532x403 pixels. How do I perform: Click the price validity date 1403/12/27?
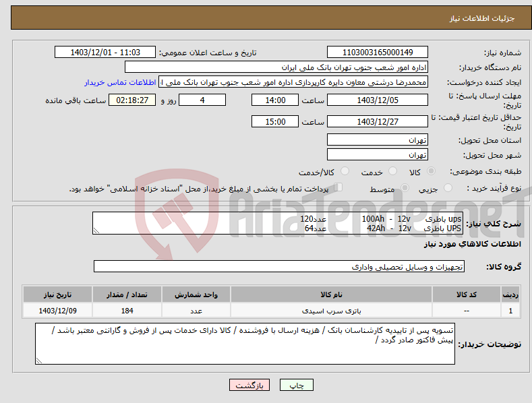pos(378,121)
